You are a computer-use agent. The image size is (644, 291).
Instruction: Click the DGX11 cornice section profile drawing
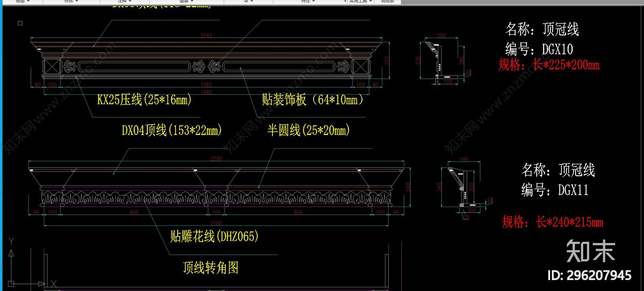pyautogui.click(x=464, y=186)
